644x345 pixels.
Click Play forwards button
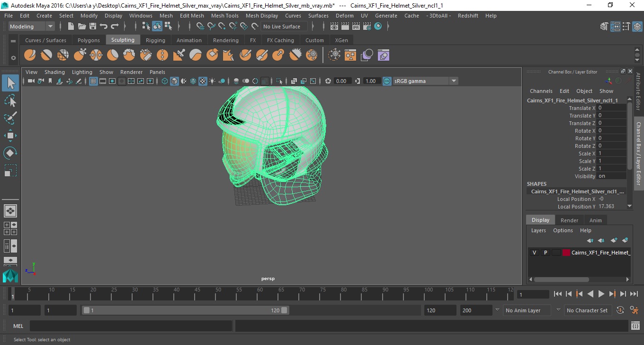[x=601, y=294]
